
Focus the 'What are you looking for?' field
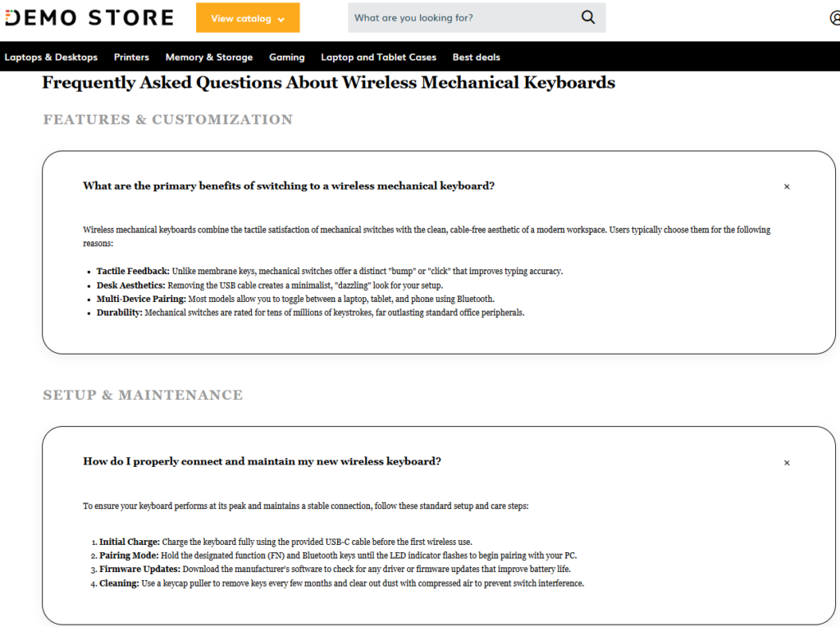click(463, 18)
